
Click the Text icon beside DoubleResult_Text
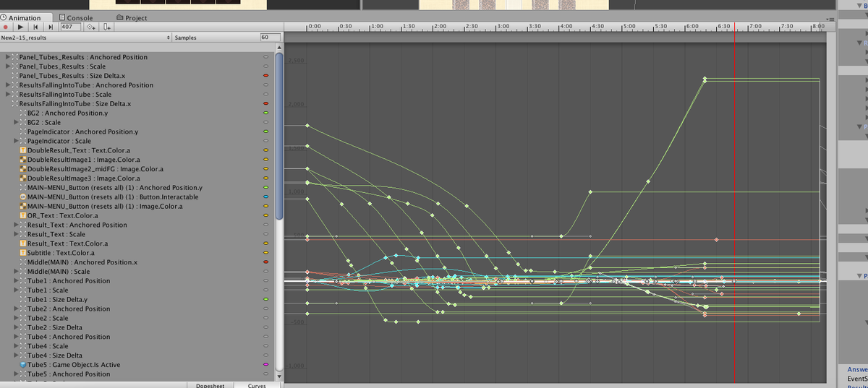click(23, 150)
